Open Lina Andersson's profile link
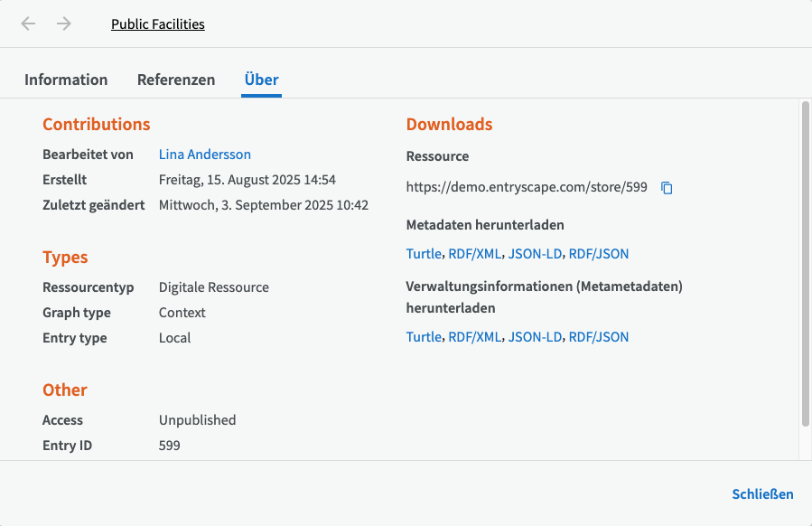The width and height of the screenshot is (812, 526). (x=205, y=155)
